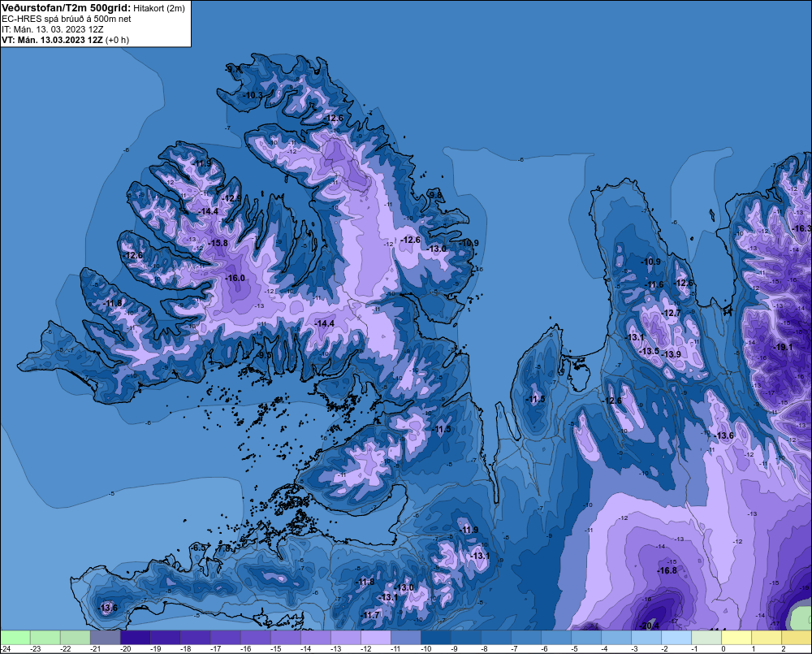This screenshot has width=812, height=654.
Task: Click the -12.7 temperature value
Action: pos(672,313)
